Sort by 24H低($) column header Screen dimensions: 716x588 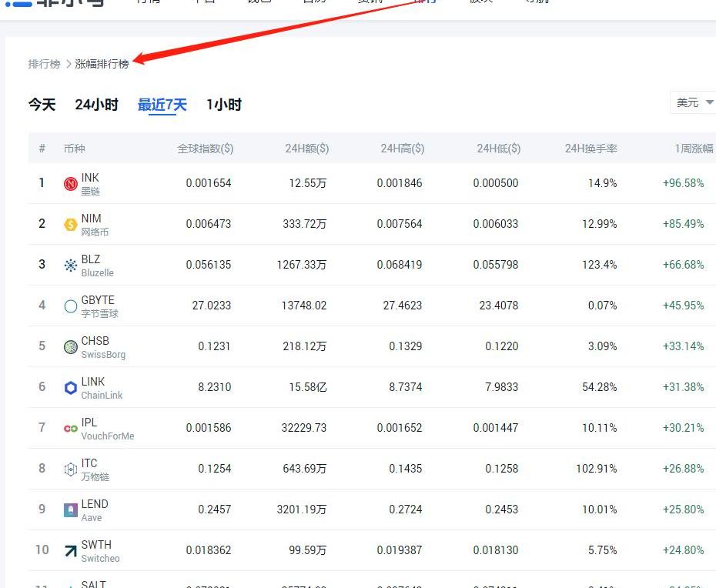(499, 149)
